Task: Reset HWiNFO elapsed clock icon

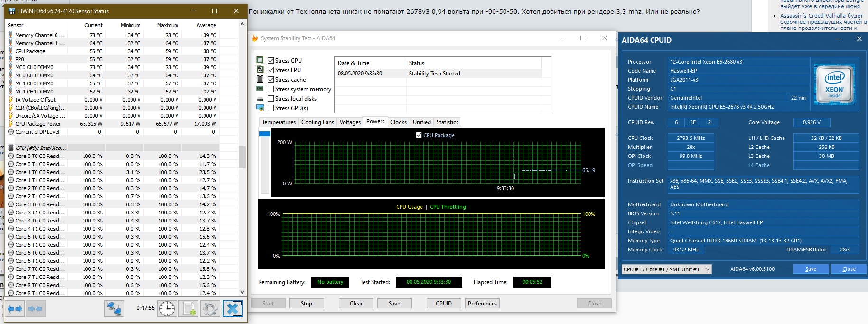Action: pos(167,309)
